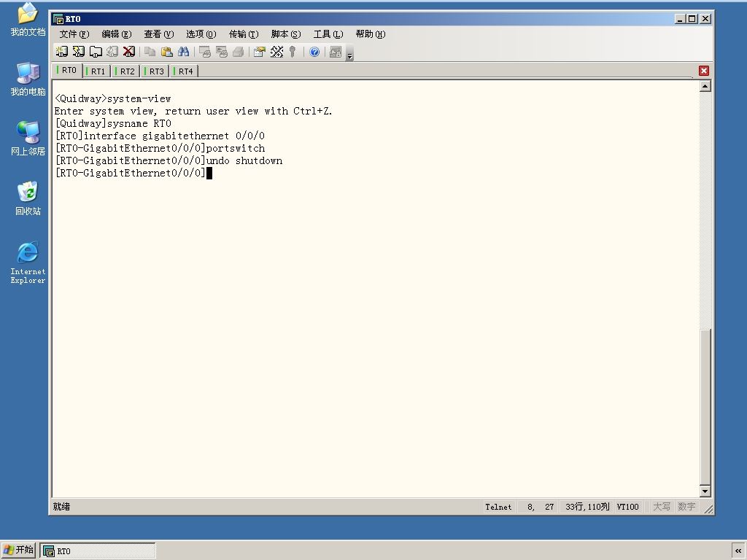Click the Print Screen toolbar icon

point(205,52)
